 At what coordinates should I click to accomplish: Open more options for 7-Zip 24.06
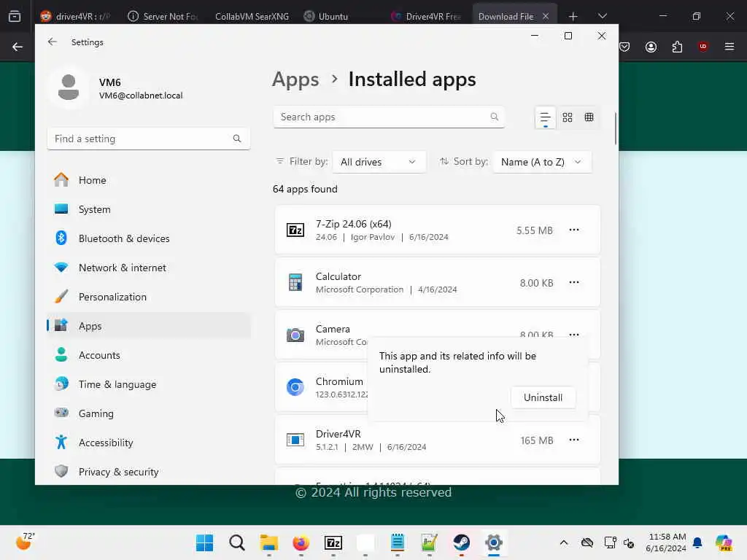click(x=574, y=230)
